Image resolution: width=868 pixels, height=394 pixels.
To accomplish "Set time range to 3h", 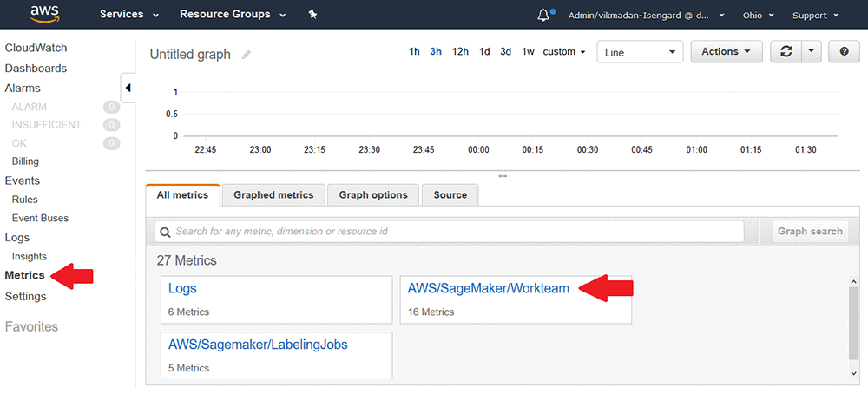I will point(436,51).
